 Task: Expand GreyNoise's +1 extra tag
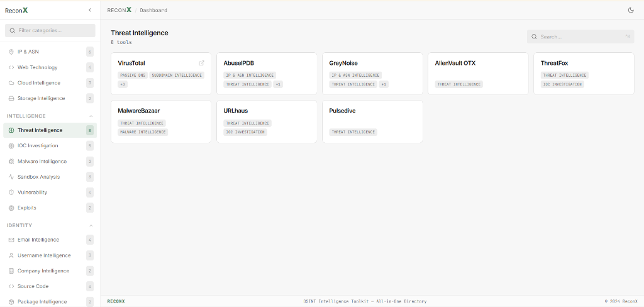[384, 84]
